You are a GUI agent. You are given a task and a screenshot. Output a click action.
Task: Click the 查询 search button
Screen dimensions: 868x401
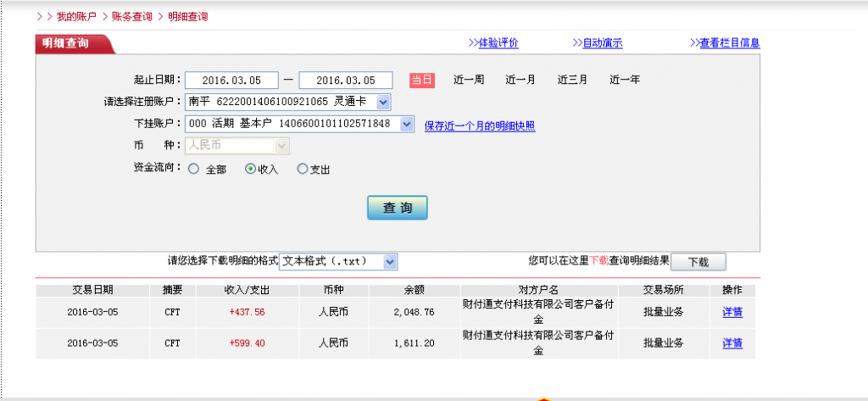click(397, 208)
